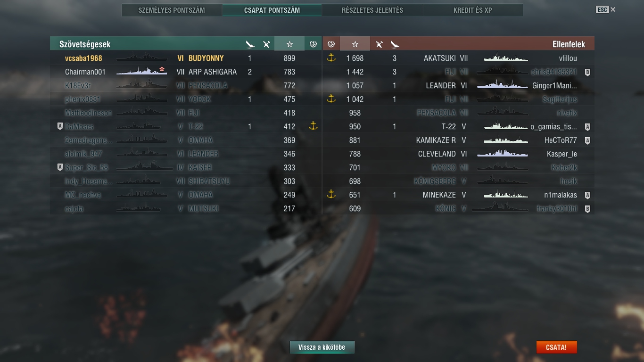Sort allies by aircraft shot down icon
This screenshot has width=644, height=362.
266,44
